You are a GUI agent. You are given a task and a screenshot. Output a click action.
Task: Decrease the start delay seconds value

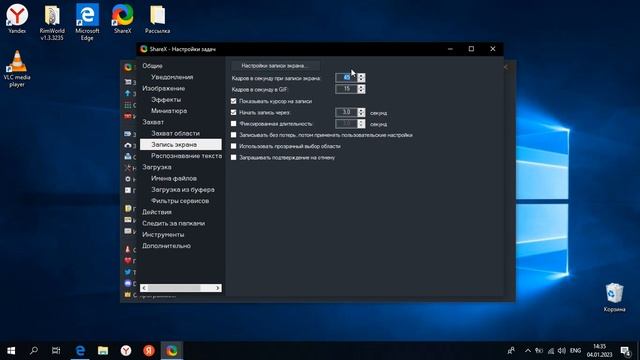point(361,114)
